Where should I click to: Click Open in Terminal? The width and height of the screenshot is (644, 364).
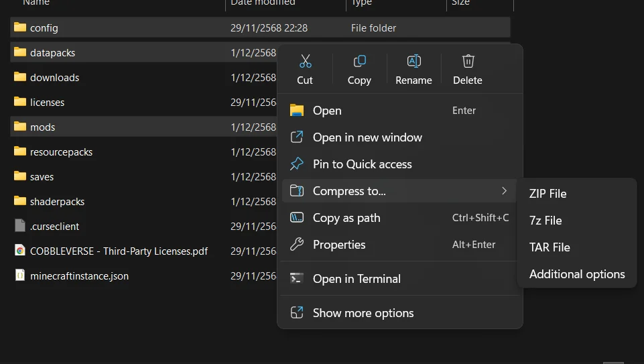click(357, 279)
